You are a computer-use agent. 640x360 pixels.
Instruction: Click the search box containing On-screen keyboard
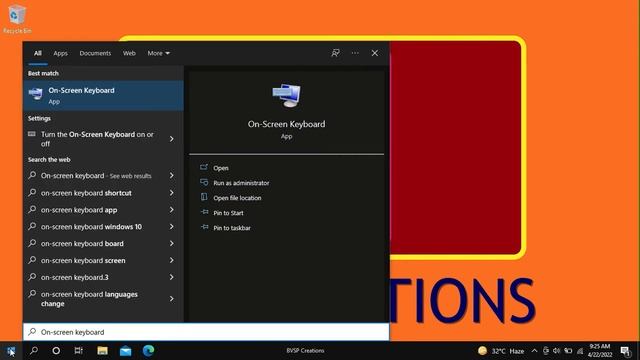(206, 332)
